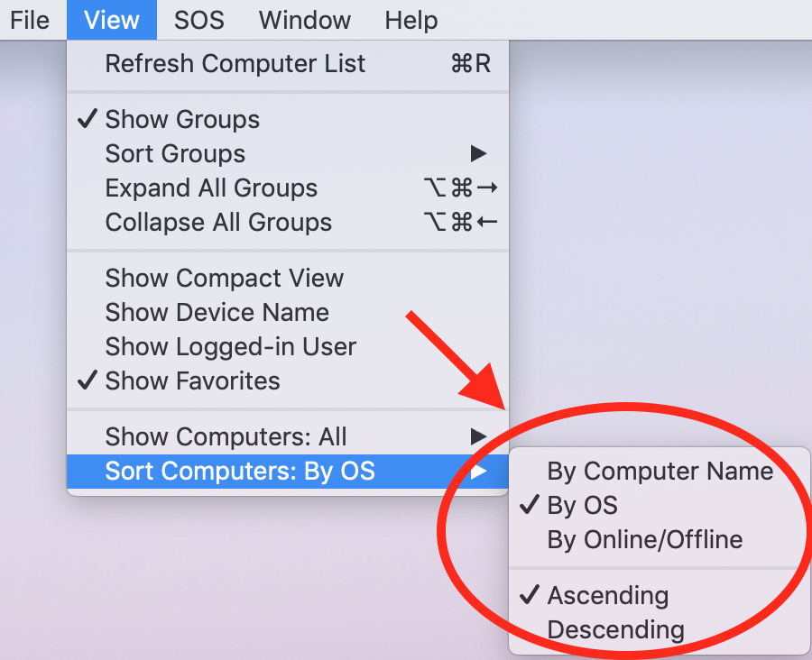Click the highlighted View menu
812x660 pixels.
(112, 20)
